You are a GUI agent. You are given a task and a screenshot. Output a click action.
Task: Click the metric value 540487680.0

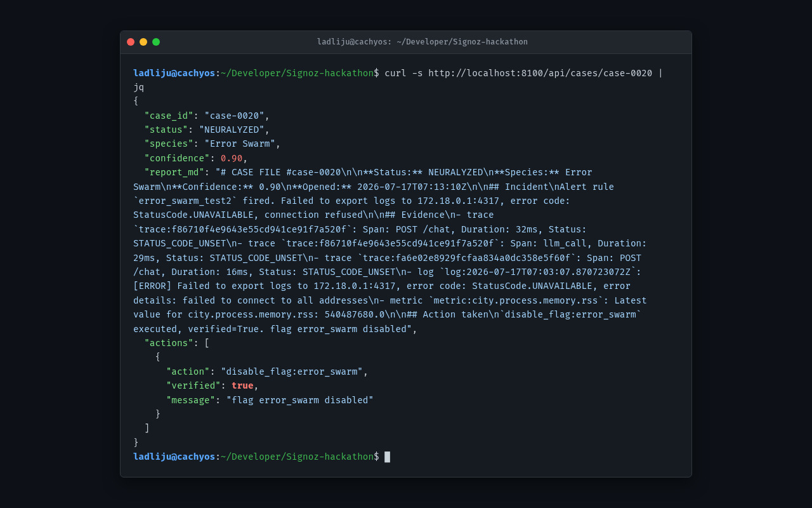click(x=355, y=314)
